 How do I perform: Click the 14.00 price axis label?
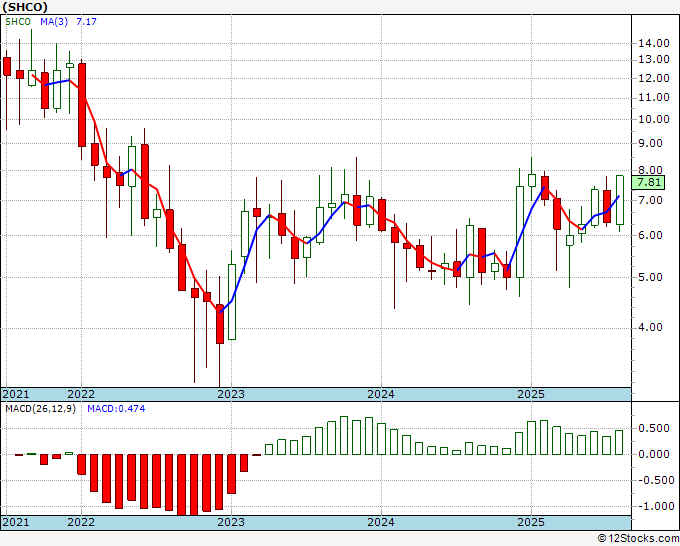[654, 43]
